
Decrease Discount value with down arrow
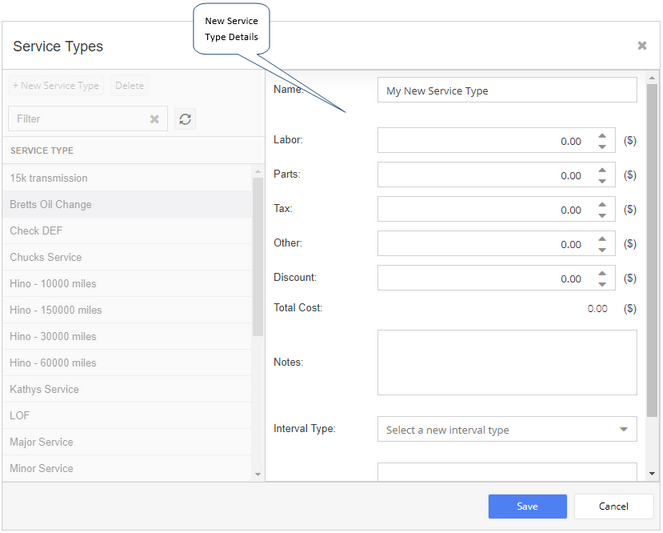coord(602,284)
